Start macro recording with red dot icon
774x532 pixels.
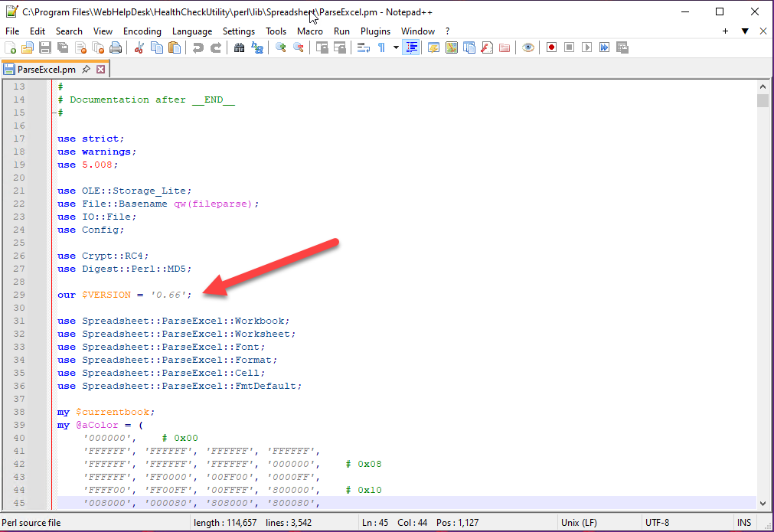[x=551, y=47]
